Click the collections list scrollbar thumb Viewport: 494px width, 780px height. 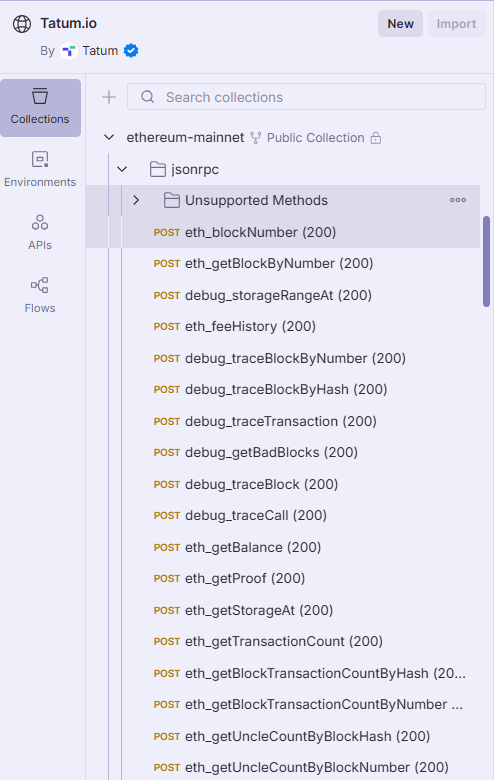click(x=487, y=262)
